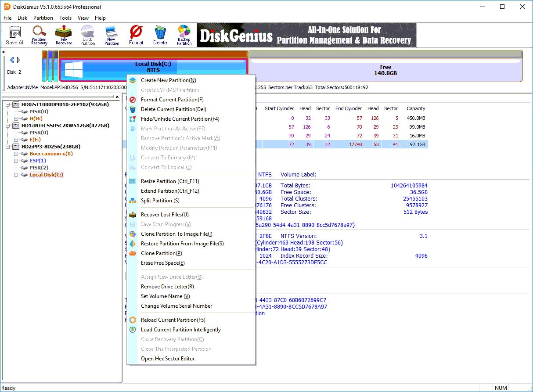
Task: Open the Tools menu
Action: (65, 18)
